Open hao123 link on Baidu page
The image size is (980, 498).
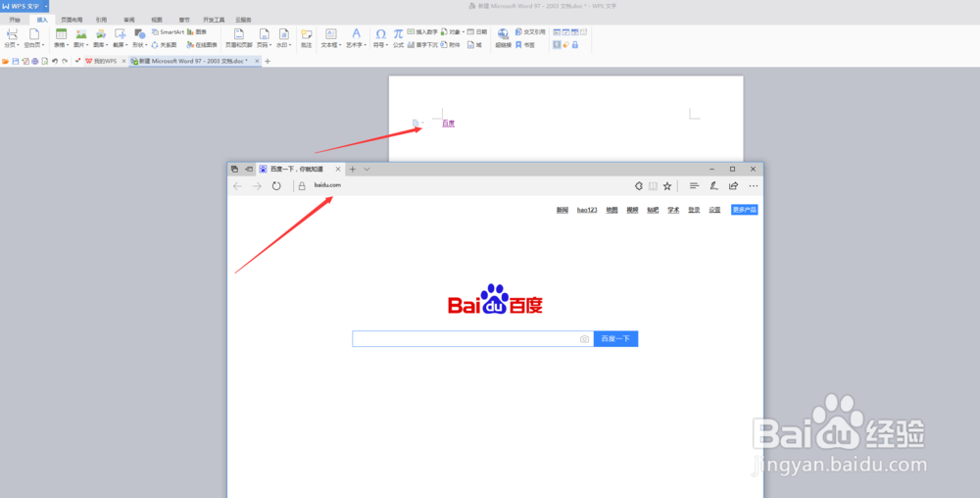pos(587,210)
